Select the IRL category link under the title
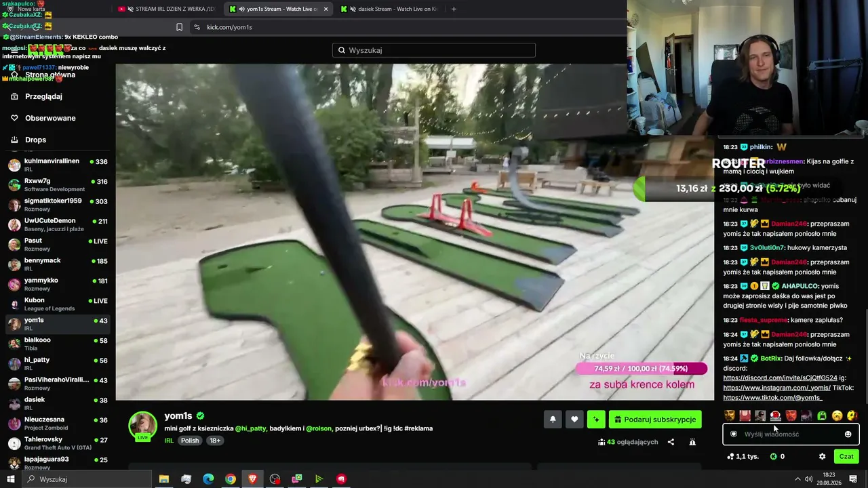The height and width of the screenshot is (488, 868). (x=169, y=441)
